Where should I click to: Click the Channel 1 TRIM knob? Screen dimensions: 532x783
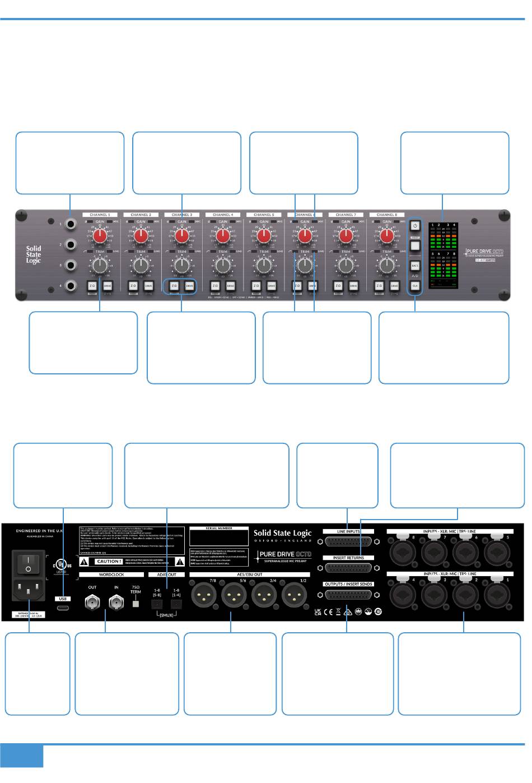point(100,267)
